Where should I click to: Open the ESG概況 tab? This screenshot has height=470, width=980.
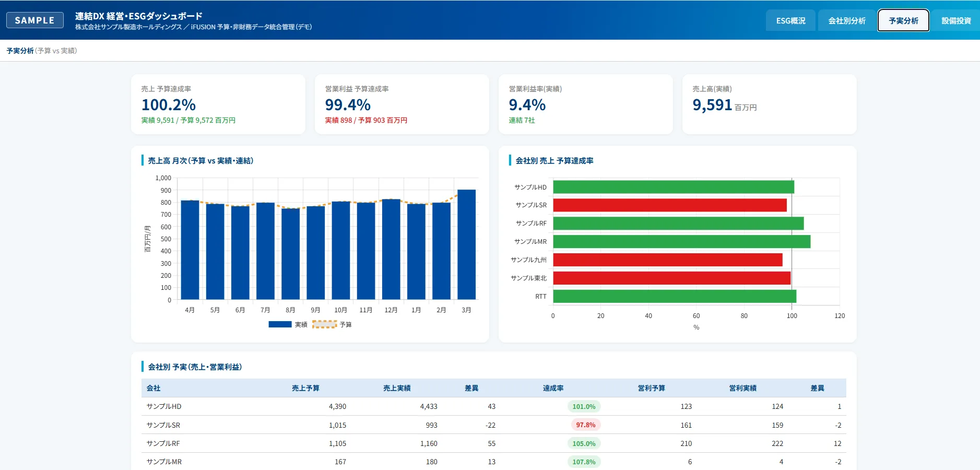[x=790, y=21]
